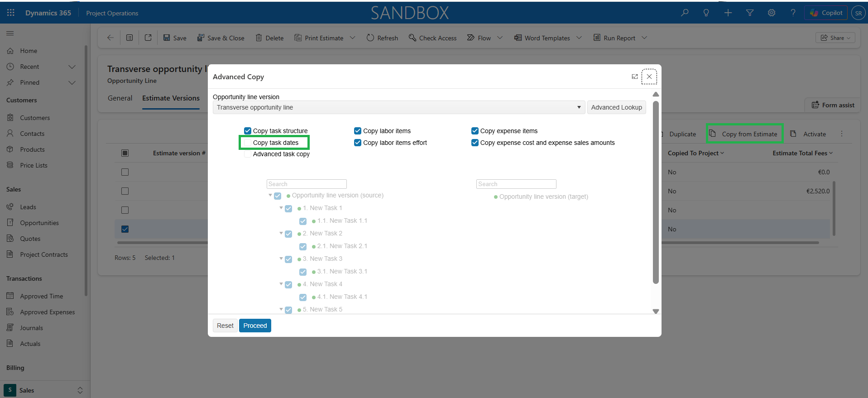Click the source tree Search field
The image size is (868, 398).
307,184
